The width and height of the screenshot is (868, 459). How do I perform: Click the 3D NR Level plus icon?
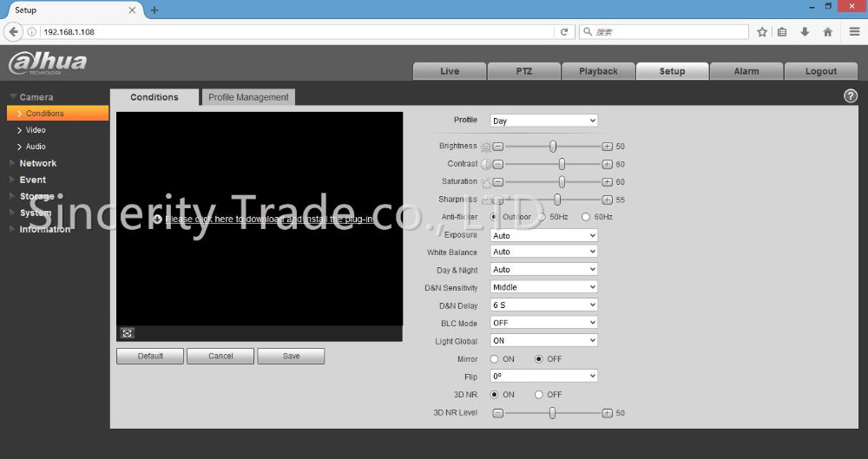607,413
